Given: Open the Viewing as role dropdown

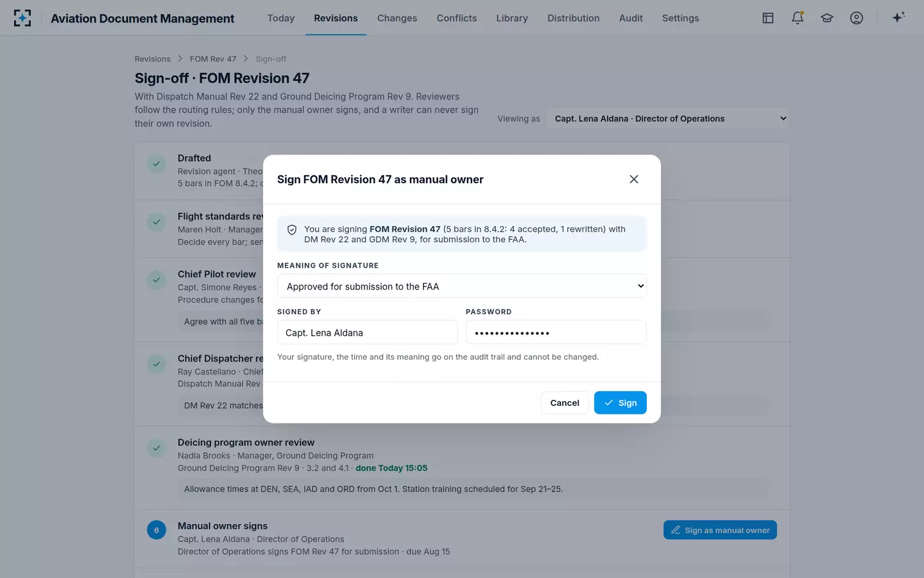Looking at the screenshot, I should point(667,118).
